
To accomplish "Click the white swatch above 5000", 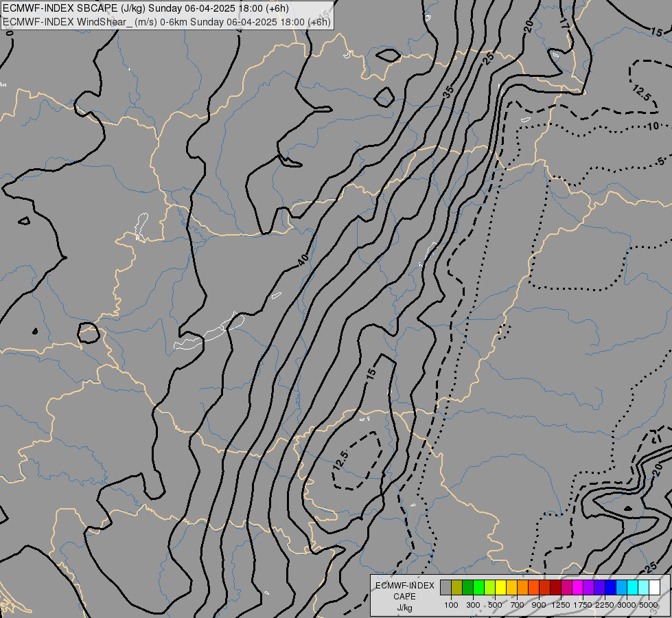I will coord(655,587).
